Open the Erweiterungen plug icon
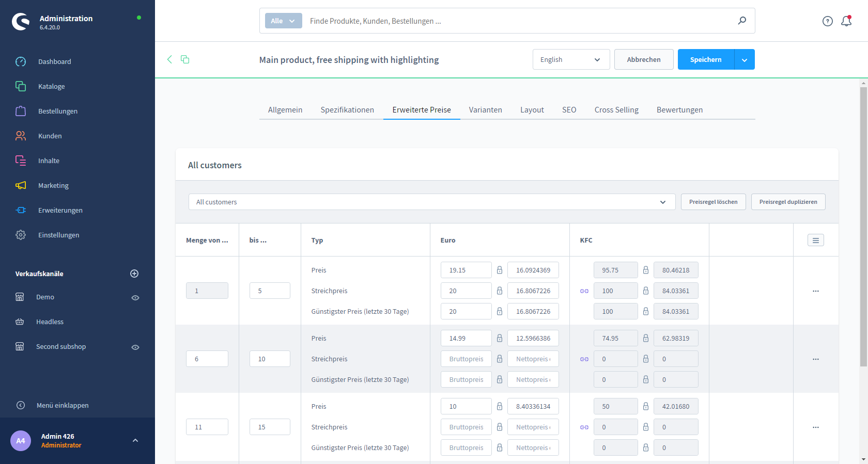Viewport: 868px width, 464px height. 21,210
